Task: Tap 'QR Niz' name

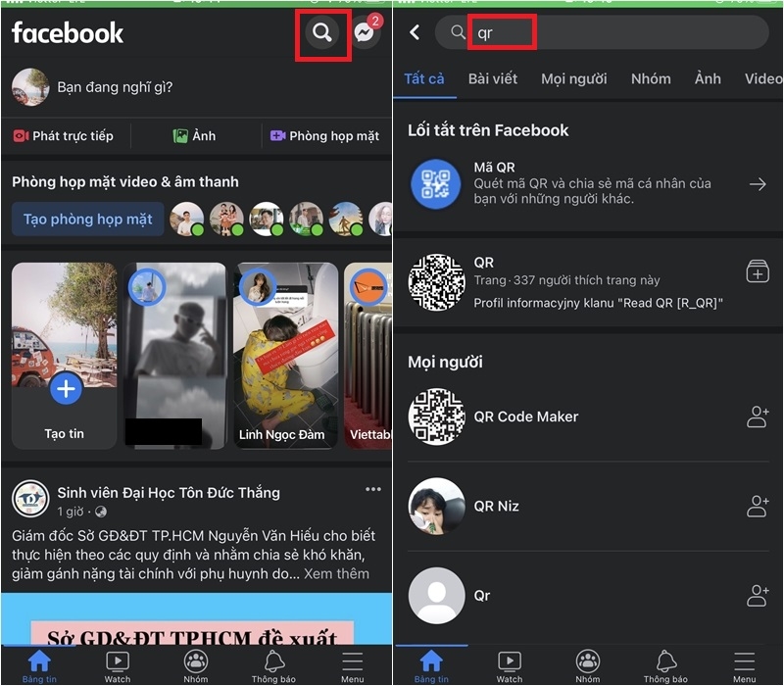Action: pyautogui.click(x=496, y=506)
